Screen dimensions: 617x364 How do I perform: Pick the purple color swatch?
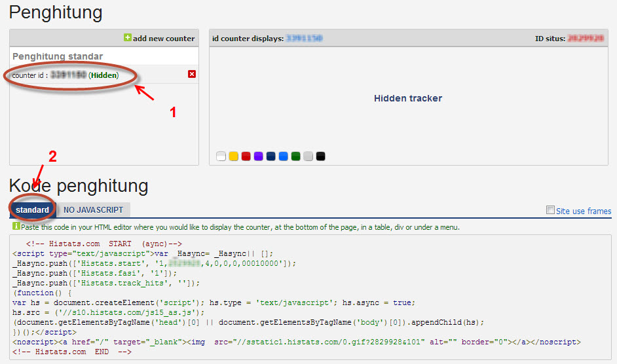(x=258, y=156)
